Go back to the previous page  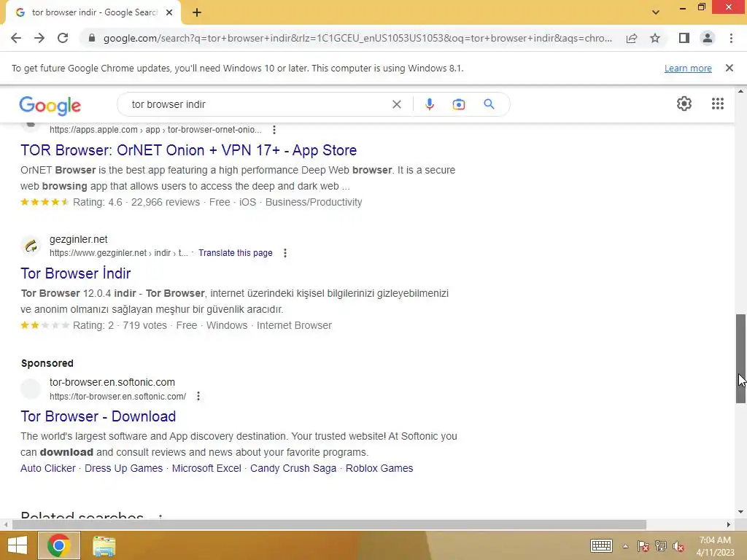tap(16, 38)
